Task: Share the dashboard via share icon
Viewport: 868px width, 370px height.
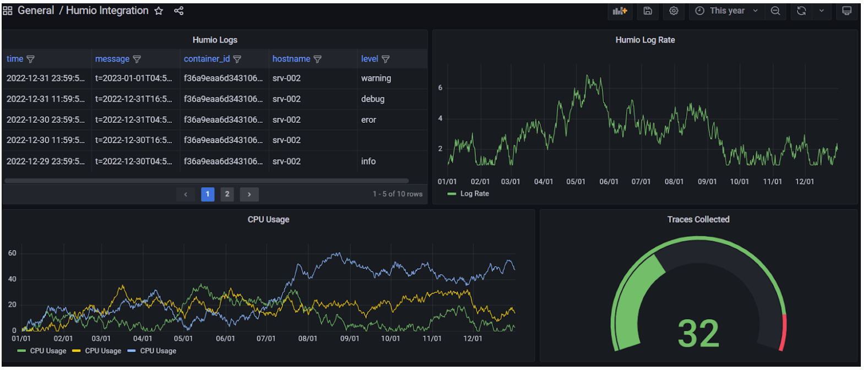Action: (178, 11)
